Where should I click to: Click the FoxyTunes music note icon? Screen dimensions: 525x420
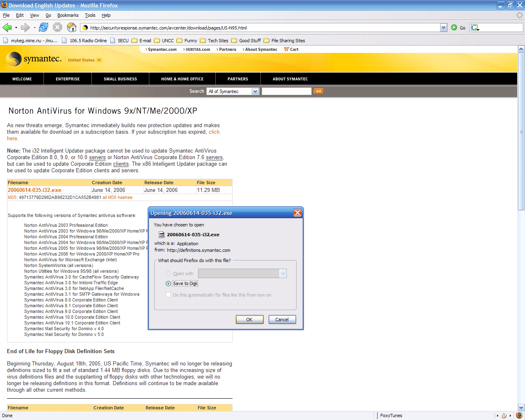[x=504, y=415]
